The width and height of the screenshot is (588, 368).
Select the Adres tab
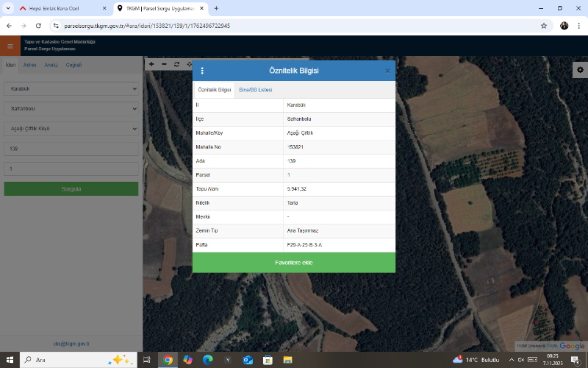pyautogui.click(x=30, y=65)
